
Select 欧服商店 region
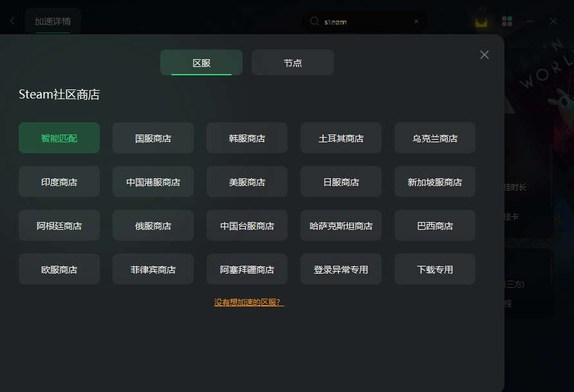(59, 269)
